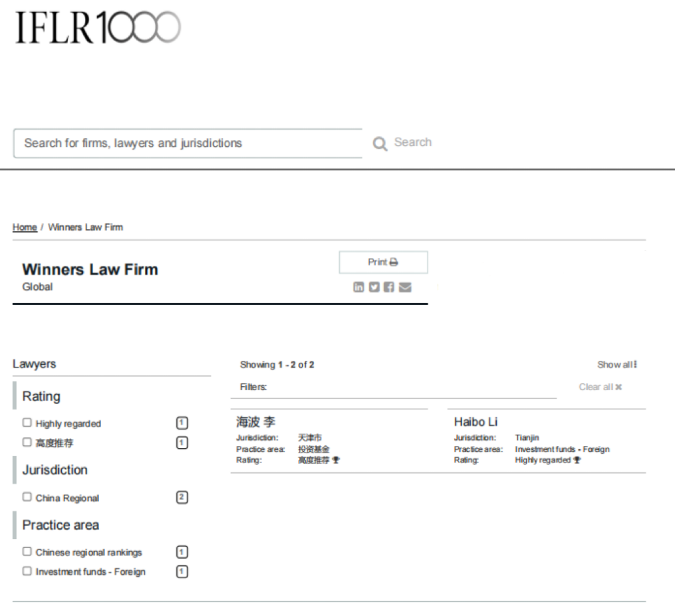Click the count badge next to Chinese regional rankings
The width and height of the screenshot is (675, 616).
[182, 552]
